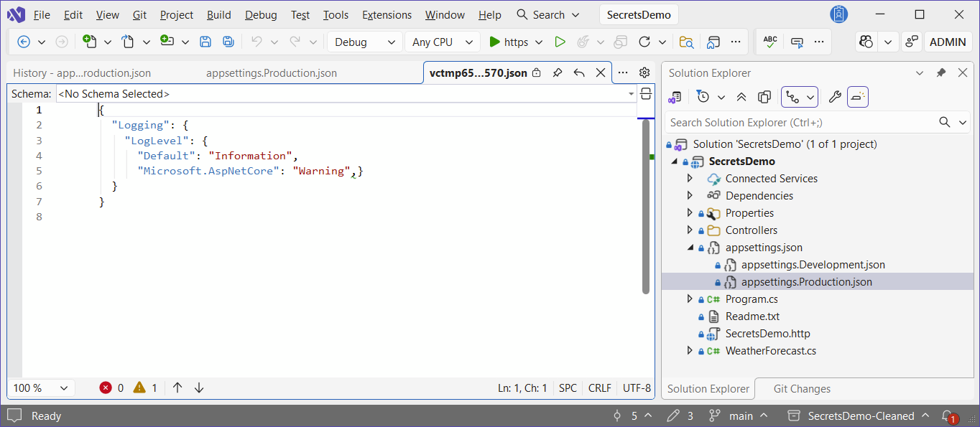Image resolution: width=980 pixels, height=427 pixels.
Task: Click the editor vertical scrollbar
Action: coord(646,207)
